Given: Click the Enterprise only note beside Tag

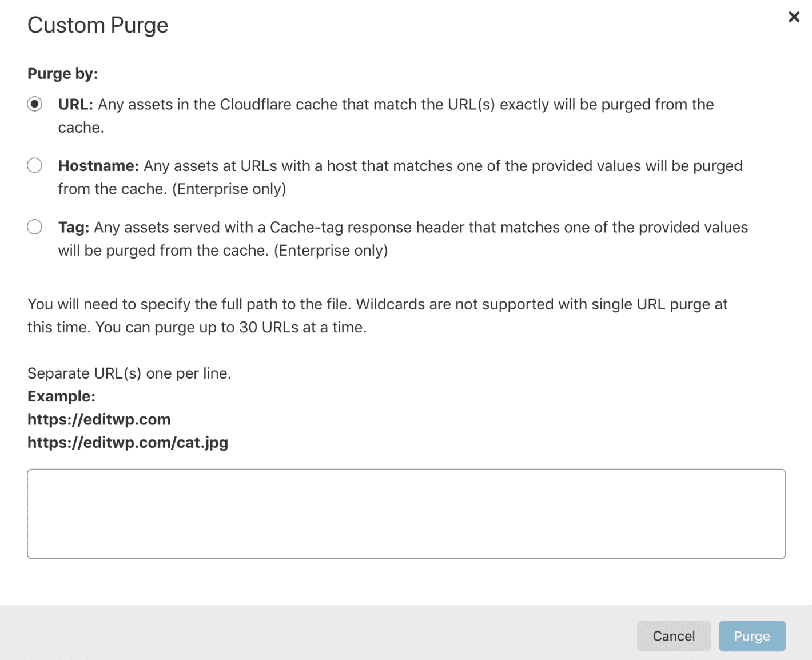Looking at the screenshot, I should point(331,250).
